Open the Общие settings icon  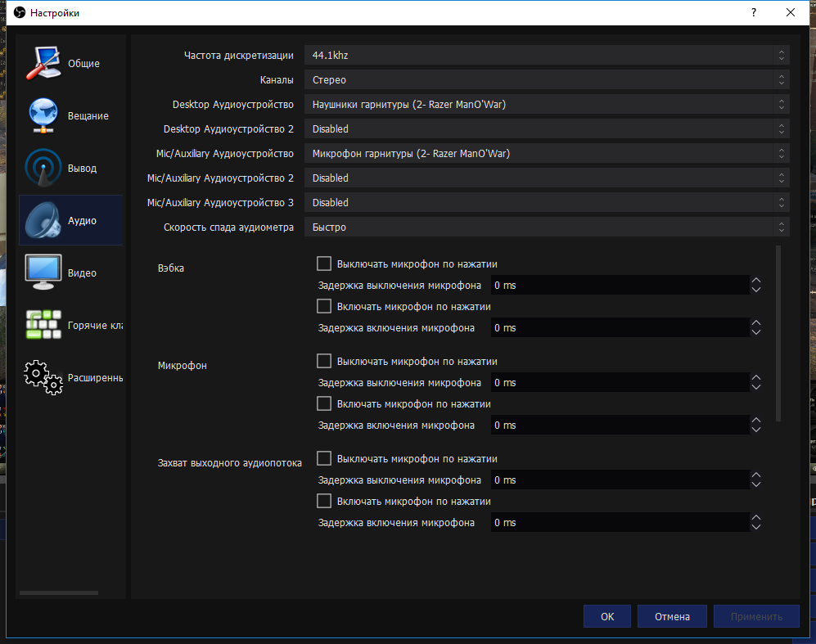pos(43,64)
